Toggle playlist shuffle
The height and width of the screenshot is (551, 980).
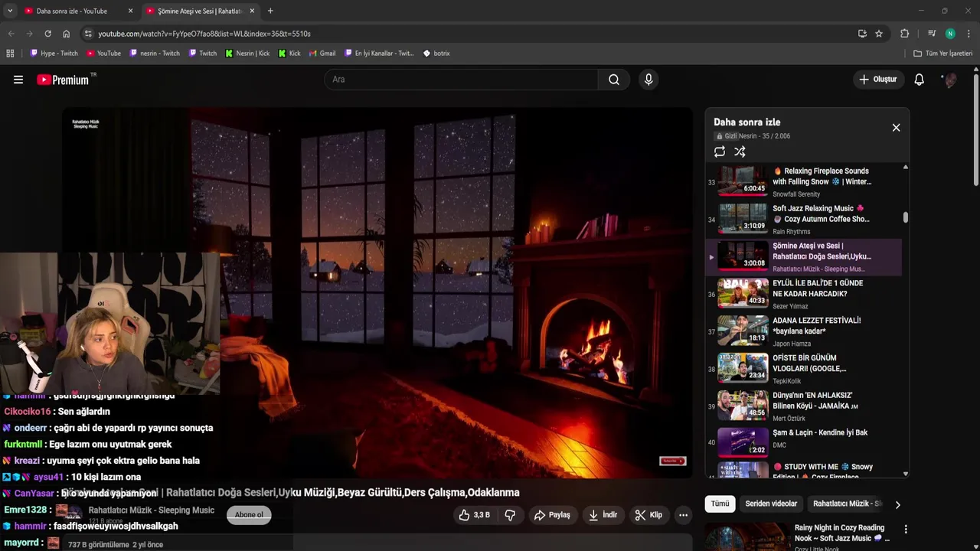740,152
